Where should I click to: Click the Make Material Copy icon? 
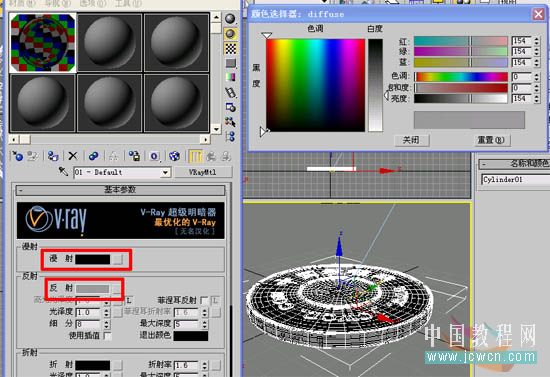93,156
